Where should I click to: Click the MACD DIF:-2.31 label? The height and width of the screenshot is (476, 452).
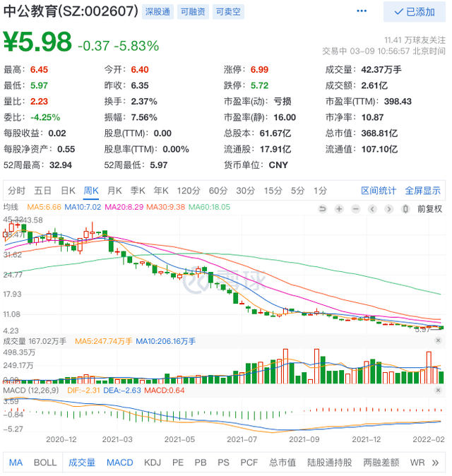[x=83, y=390]
